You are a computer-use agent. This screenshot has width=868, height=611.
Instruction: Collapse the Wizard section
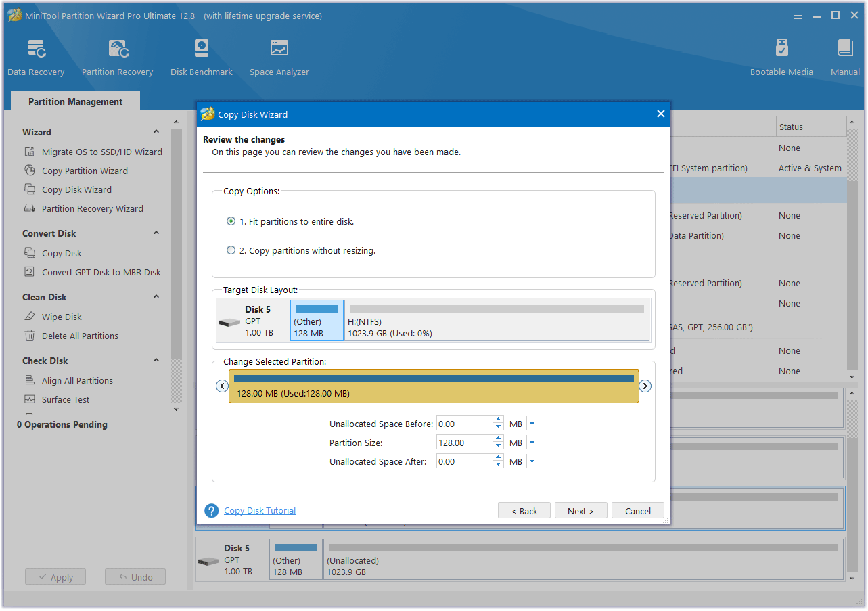pos(156,132)
